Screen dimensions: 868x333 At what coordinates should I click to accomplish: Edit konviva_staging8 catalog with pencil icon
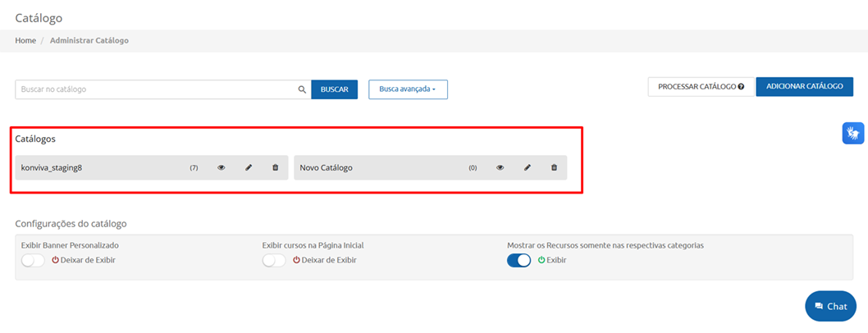(x=249, y=167)
